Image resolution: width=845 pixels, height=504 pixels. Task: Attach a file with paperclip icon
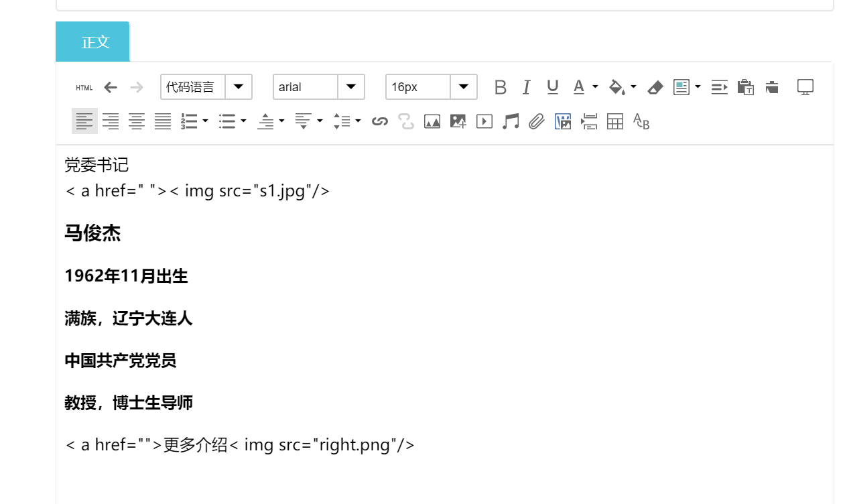(x=537, y=121)
